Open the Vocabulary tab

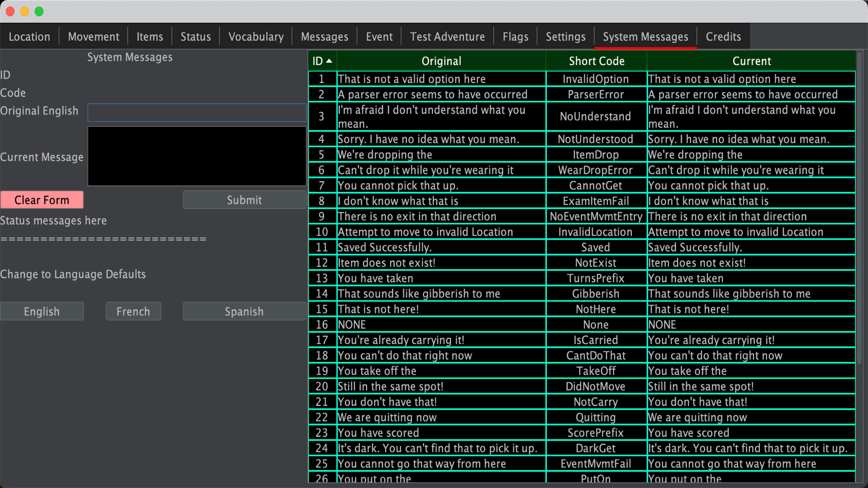[256, 36]
